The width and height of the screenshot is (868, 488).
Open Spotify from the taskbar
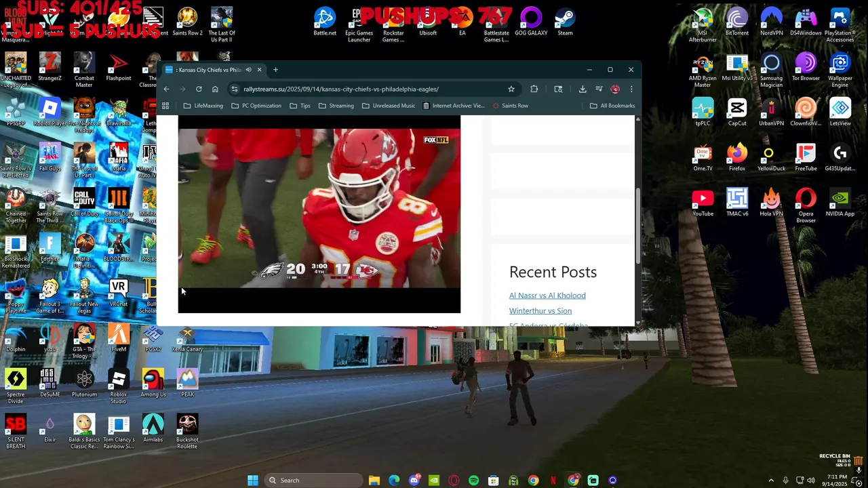tap(474, 481)
